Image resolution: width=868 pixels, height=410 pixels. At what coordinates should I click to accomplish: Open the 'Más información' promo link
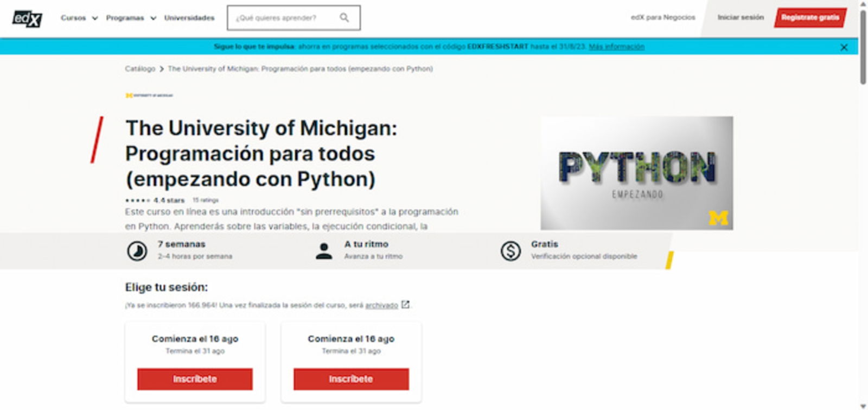coord(617,47)
